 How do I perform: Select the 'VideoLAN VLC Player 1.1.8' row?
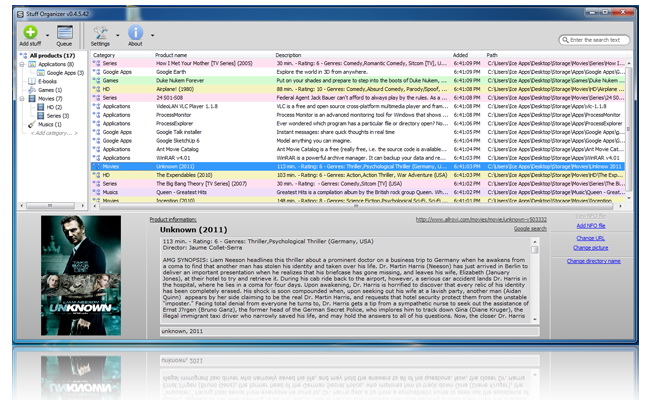pos(358,106)
